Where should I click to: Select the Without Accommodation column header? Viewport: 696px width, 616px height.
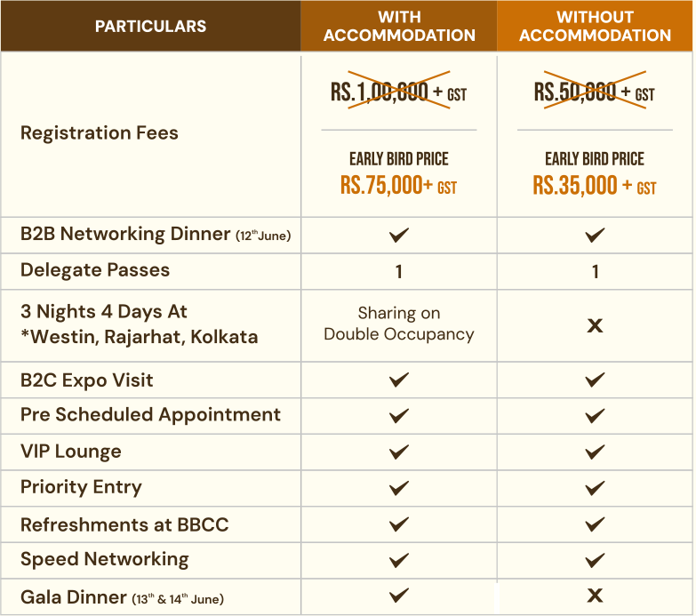click(595, 27)
